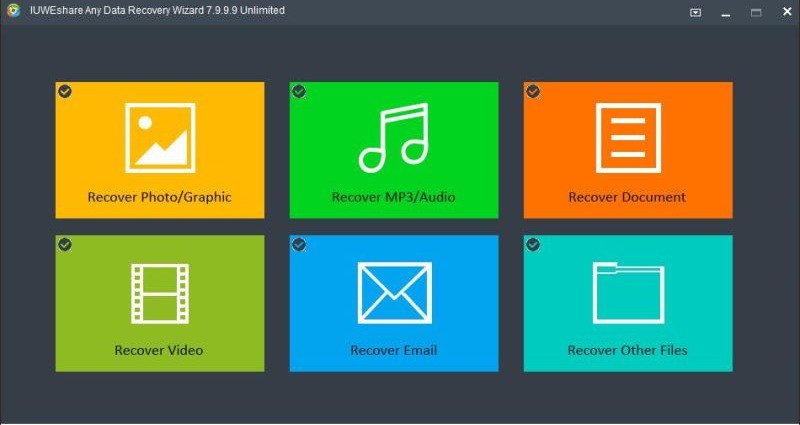800x425 pixels.
Task: Click the film strip icon for video recovery
Action: click(160, 293)
